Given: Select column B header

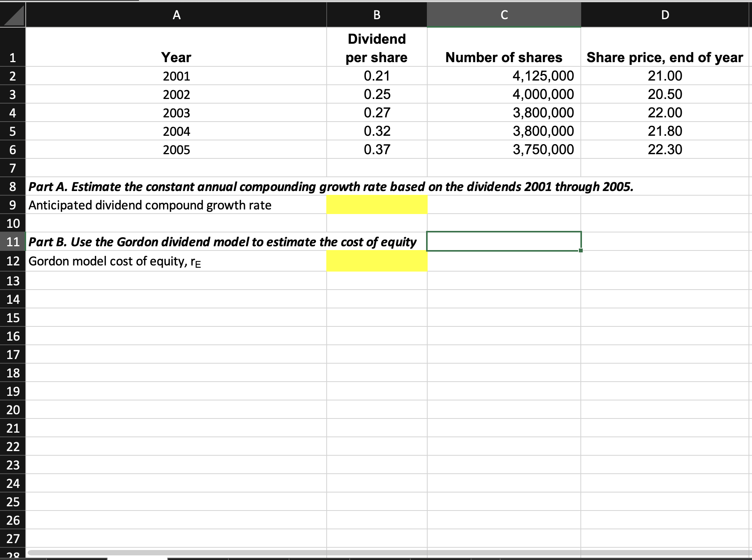Looking at the screenshot, I should [x=376, y=15].
